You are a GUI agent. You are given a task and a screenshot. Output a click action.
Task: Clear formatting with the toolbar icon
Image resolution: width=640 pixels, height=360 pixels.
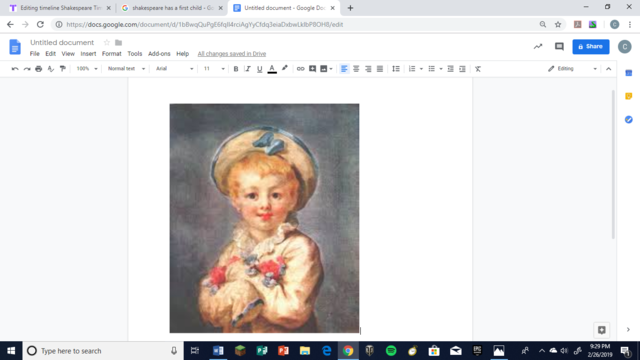(478, 69)
